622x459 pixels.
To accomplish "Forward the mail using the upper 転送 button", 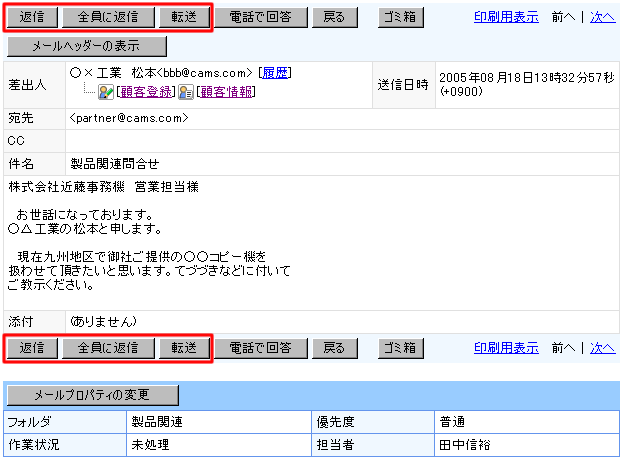I will [184, 17].
